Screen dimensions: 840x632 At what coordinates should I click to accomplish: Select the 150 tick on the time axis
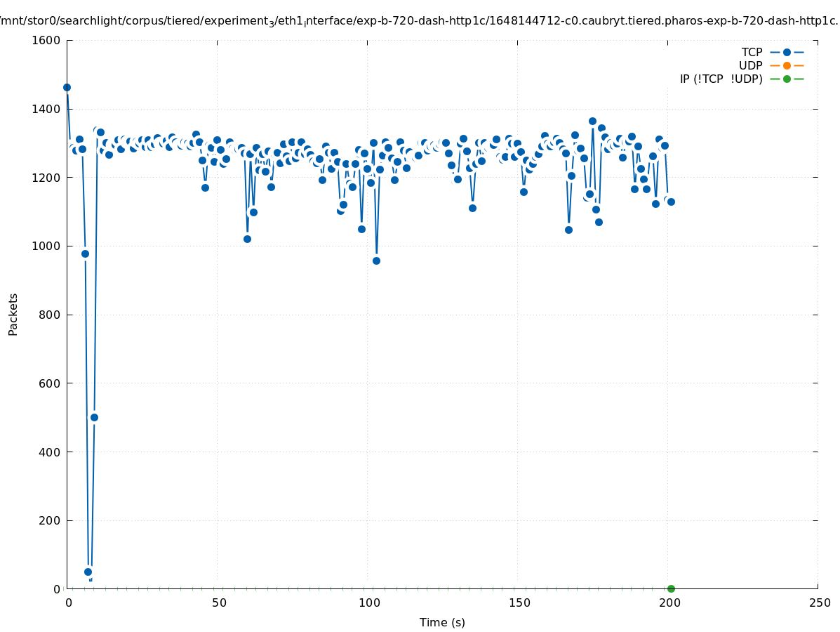[519, 603]
